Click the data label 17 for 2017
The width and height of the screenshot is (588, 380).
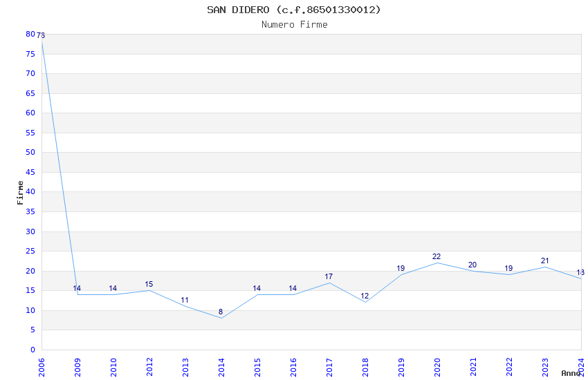coord(329,276)
